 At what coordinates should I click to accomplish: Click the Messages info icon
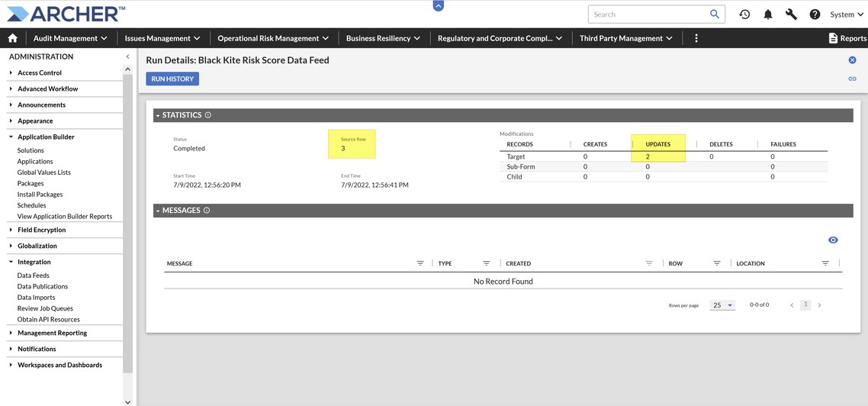[207, 211]
